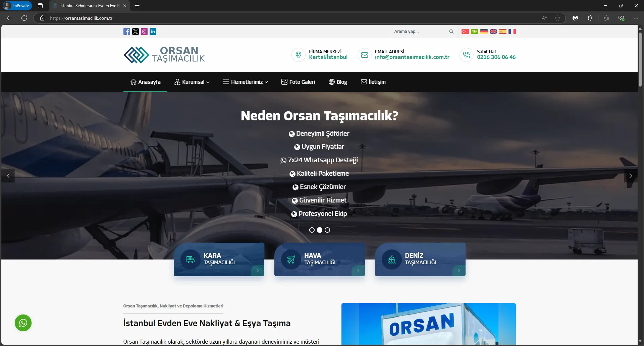Click the location pin icon for FIRMA MERKEZI

[x=298, y=55]
